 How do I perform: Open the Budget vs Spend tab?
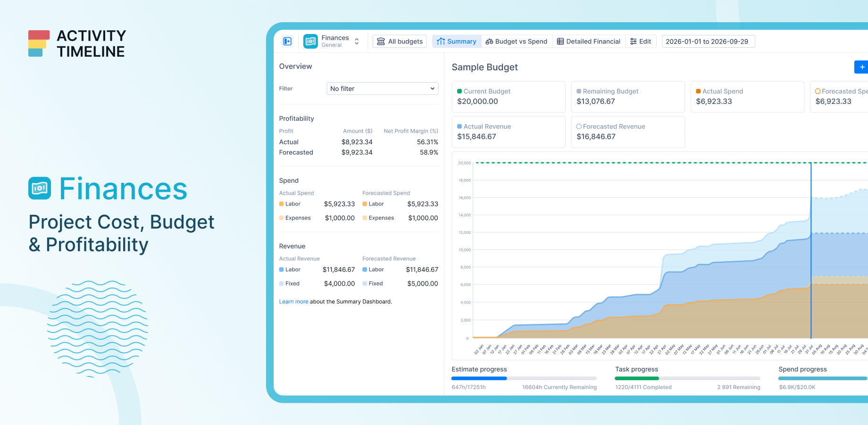pyautogui.click(x=517, y=42)
